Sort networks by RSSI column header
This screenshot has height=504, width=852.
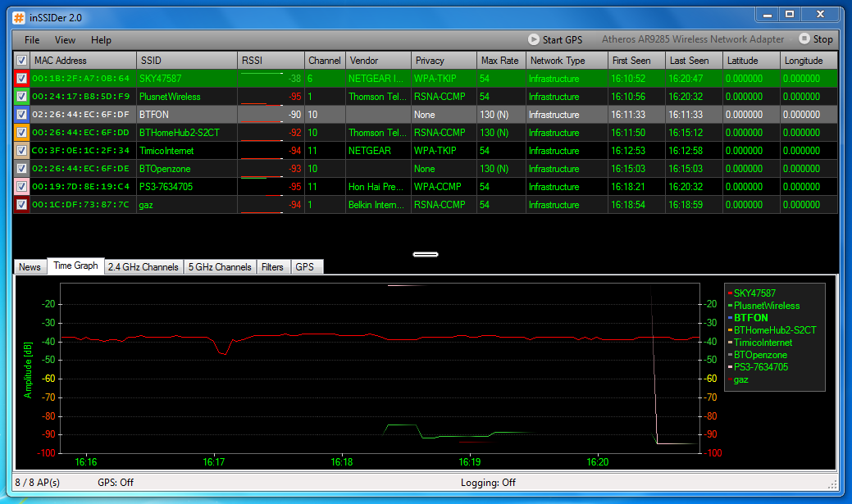271,61
